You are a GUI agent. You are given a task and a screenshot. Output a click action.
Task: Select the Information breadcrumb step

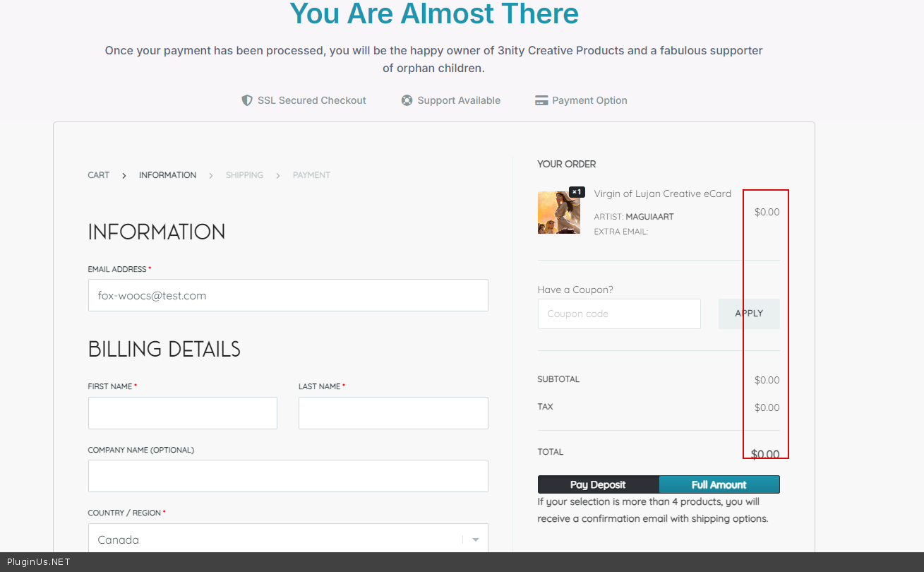(167, 175)
